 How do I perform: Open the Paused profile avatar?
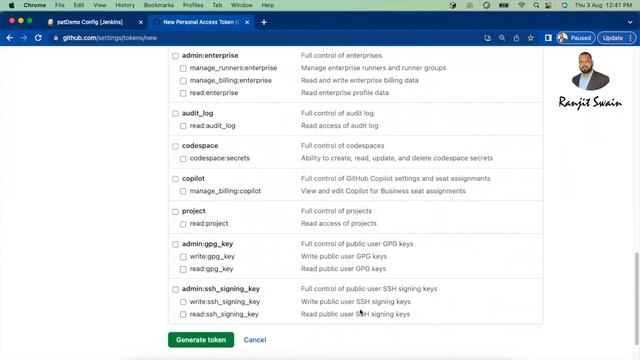(x=576, y=38)
